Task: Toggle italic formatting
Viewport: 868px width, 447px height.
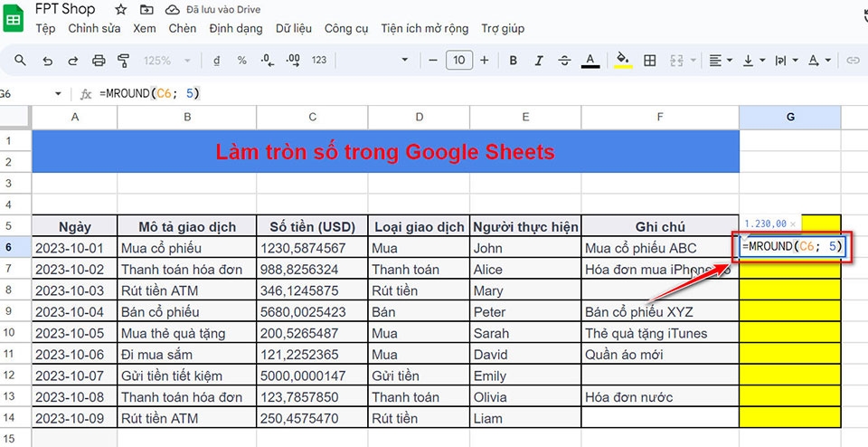Action: tap(539, 61)
